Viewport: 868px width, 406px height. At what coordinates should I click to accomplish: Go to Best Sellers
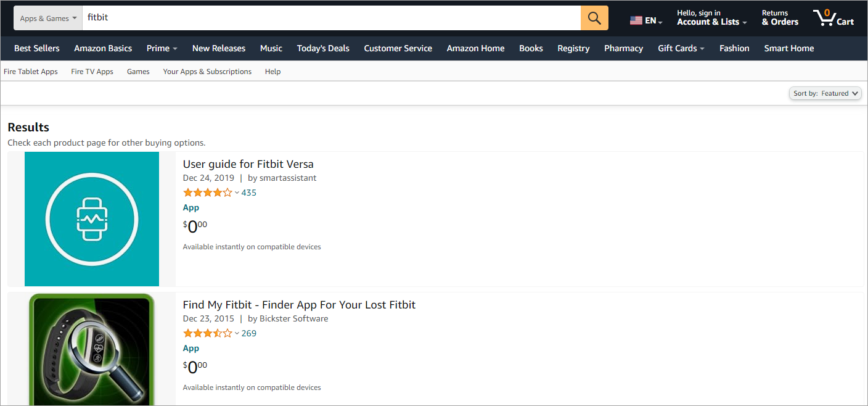[x=37, y=48]
